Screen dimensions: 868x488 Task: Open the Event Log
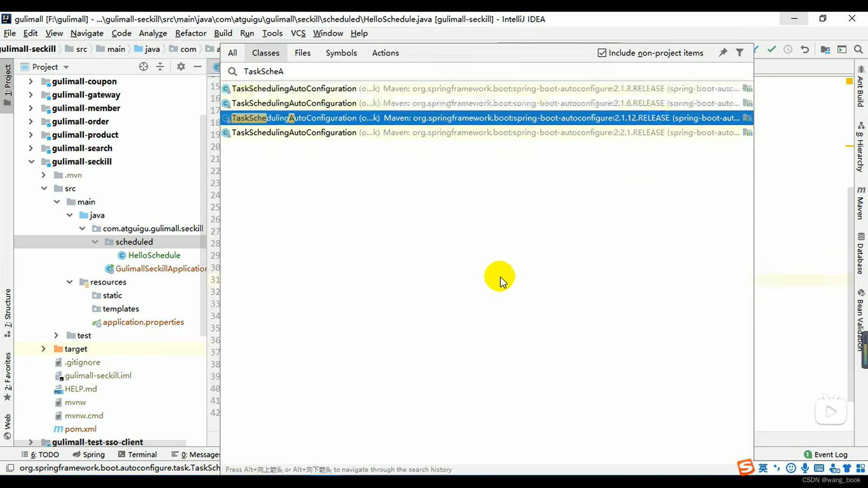click(x=826, y=455)
